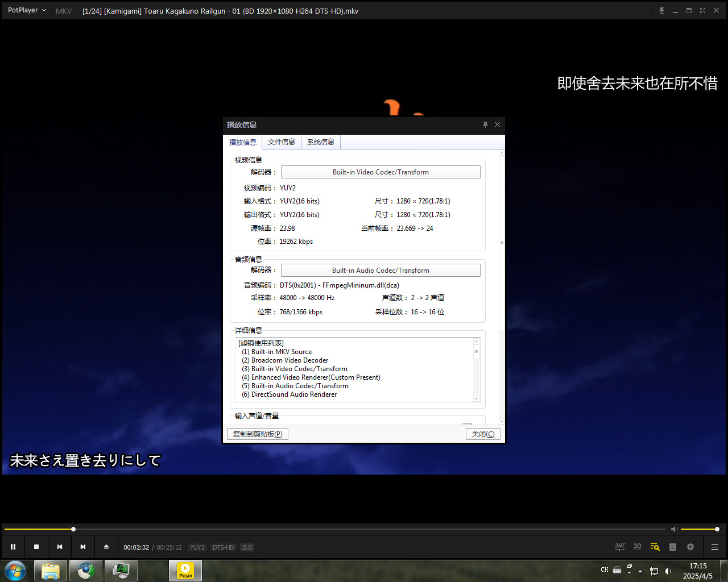Mute audio using the speaker icon
Screen dimensions: 728x582
[674, 529]
